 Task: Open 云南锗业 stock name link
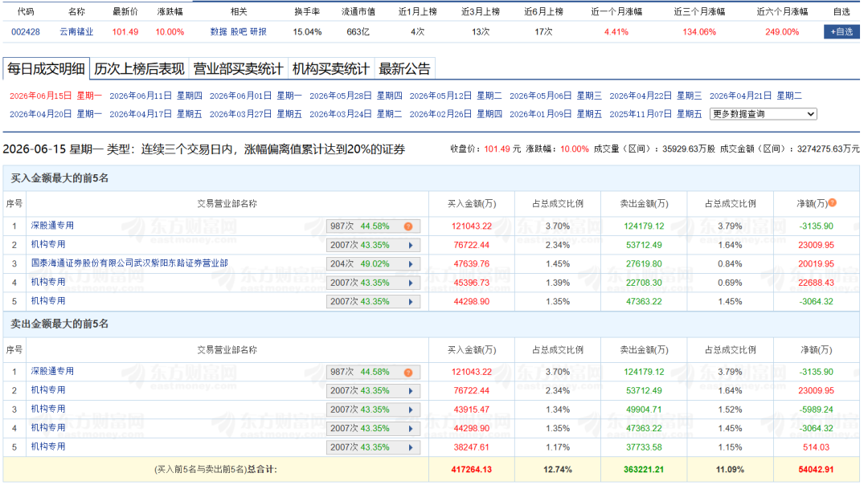76,32
